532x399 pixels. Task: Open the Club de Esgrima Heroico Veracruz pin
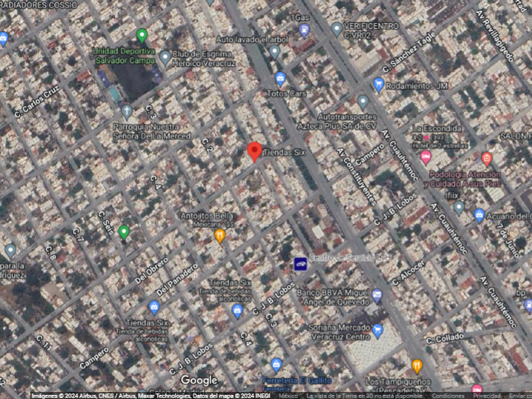pos(165,58)
